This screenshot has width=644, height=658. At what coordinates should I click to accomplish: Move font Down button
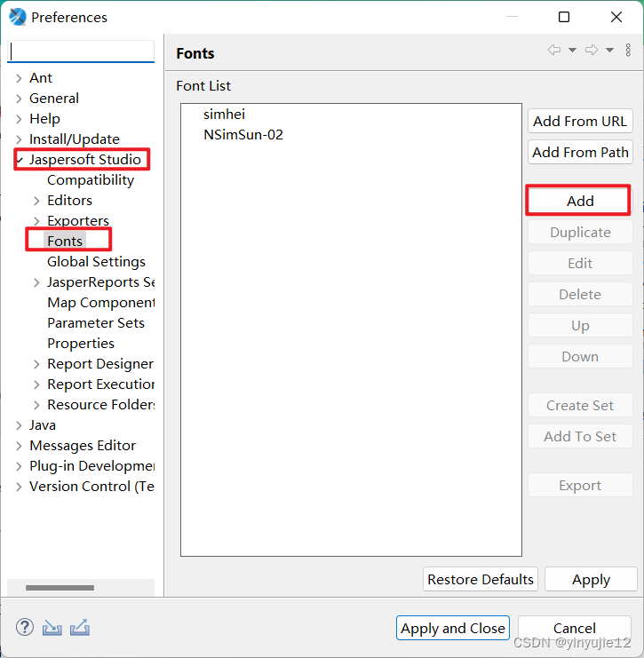click(x=580, y=356)
